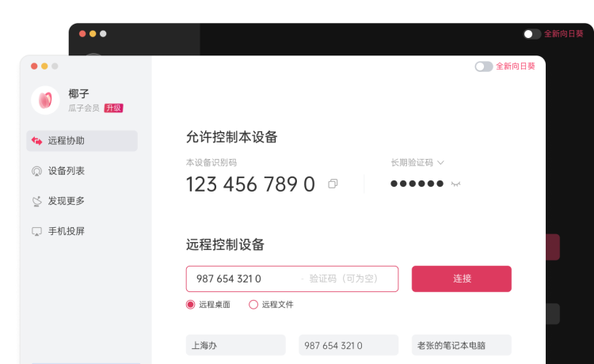Open 手机投屏 menu item
Screen dimensions: 594x364
(67, 231)
